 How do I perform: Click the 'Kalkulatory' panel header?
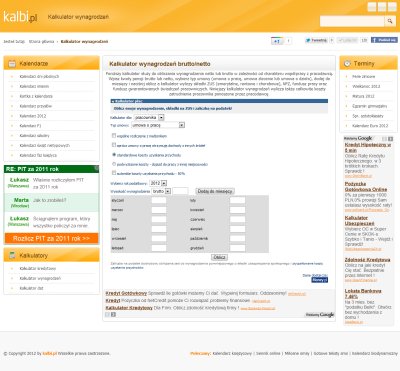pos(51,255)
